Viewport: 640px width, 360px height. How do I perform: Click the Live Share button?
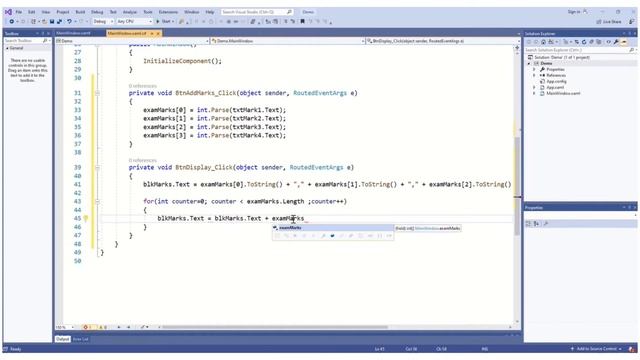tap(609, 22)
